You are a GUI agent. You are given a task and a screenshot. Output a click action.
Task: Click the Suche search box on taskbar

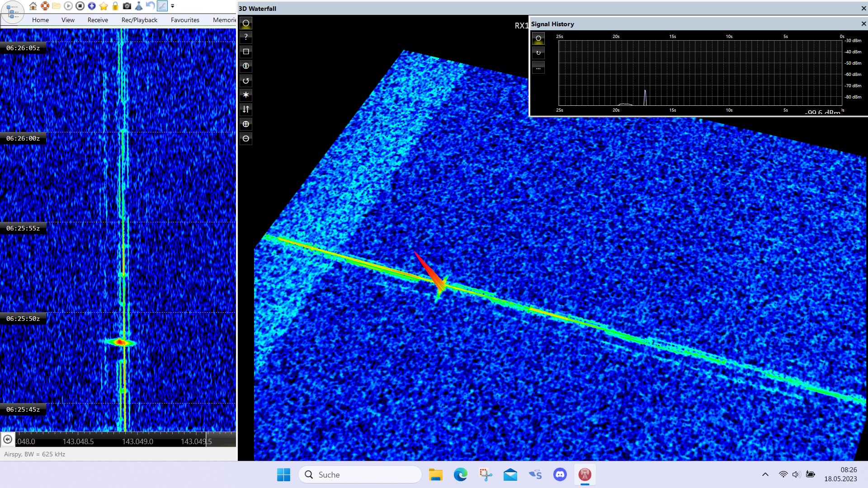coord(360,474)
